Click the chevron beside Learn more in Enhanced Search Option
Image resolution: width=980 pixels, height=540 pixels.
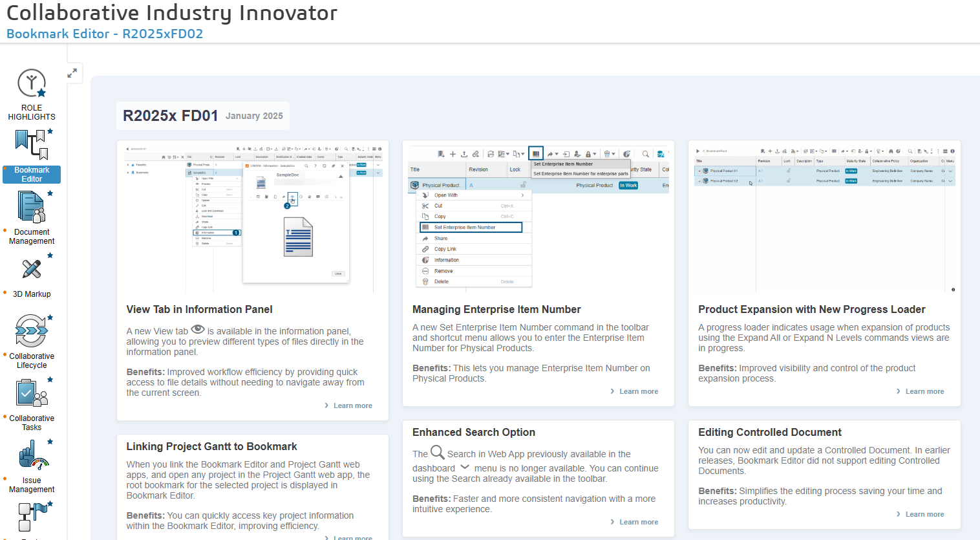[x=612, y=522]
